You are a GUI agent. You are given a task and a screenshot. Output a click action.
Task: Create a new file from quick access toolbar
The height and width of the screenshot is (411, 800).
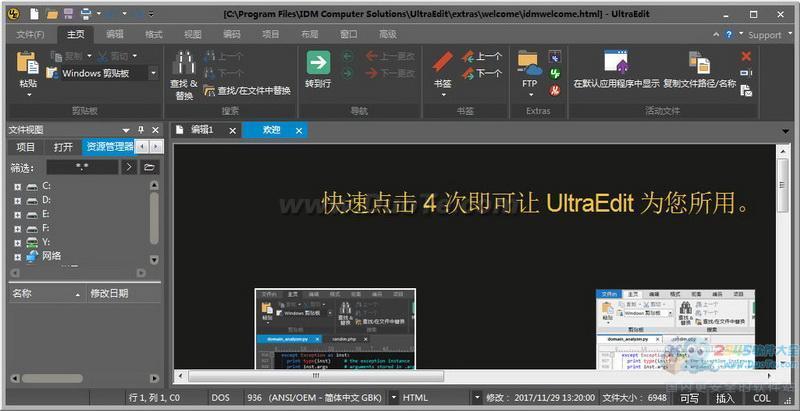(34, 14)
